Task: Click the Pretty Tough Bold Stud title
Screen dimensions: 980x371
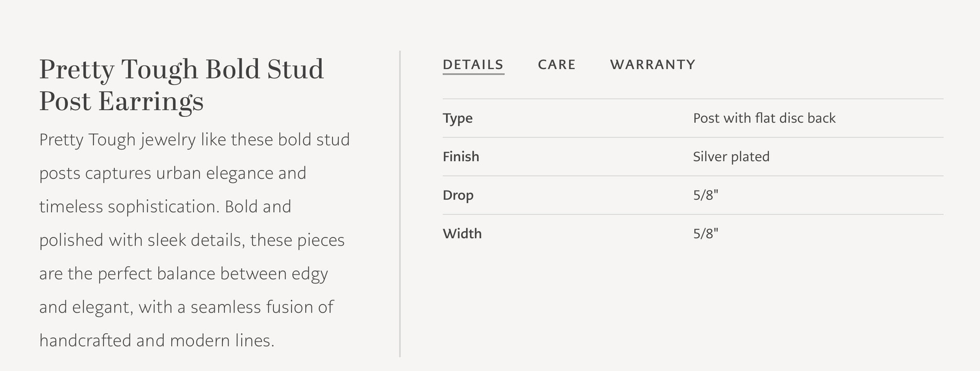Action: point(181,85)
